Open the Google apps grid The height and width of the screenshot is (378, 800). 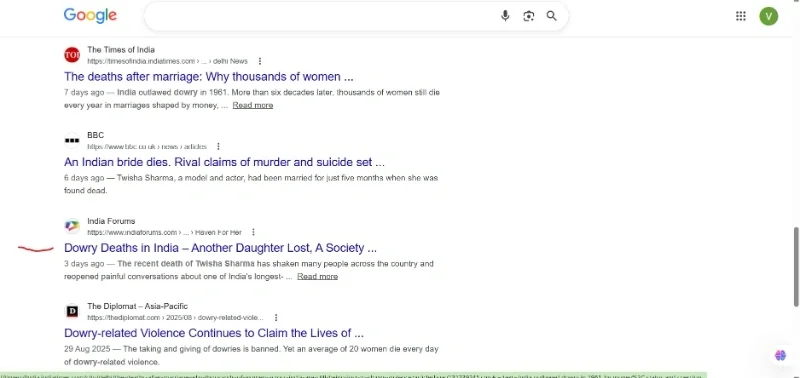click(741, 16)
